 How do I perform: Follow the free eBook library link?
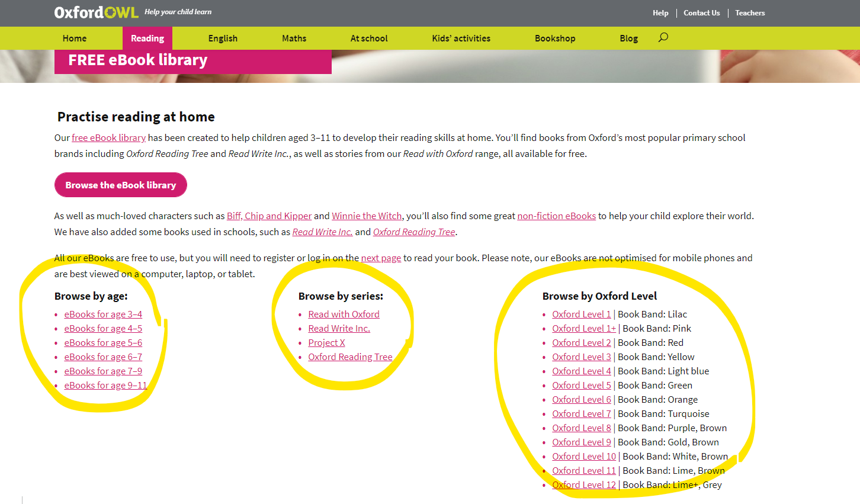coord(109,137)
